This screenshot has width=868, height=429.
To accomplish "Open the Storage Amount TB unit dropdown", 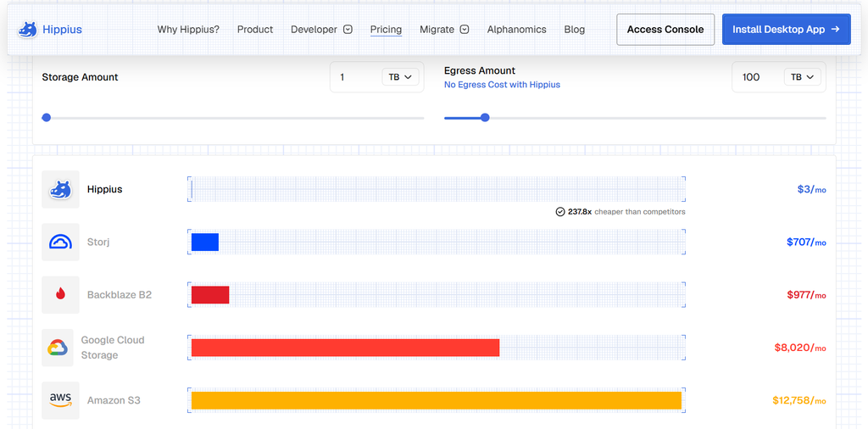I will (400, 77).
